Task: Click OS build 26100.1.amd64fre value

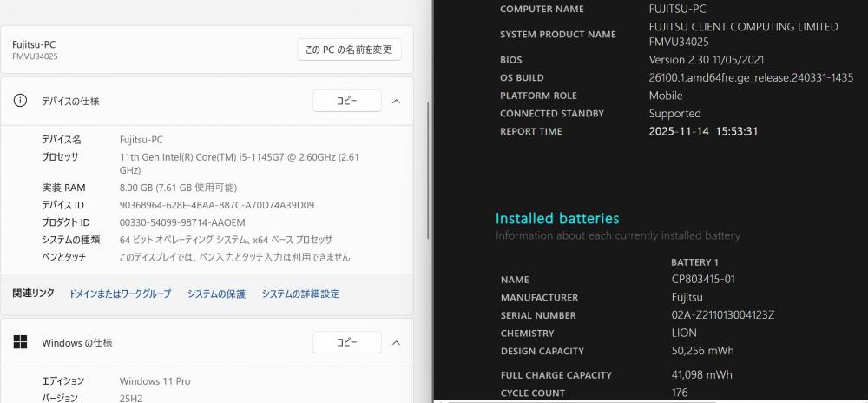Action: pos(751,77)
